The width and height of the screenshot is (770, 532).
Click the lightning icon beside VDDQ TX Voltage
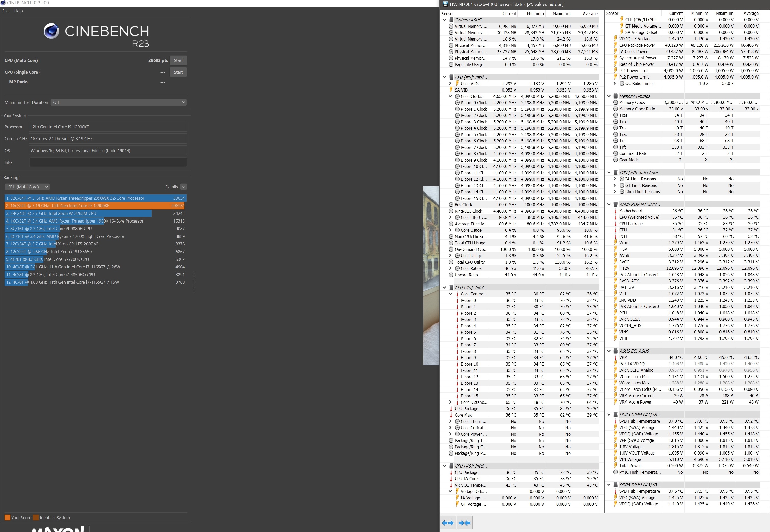coord(616,39)
